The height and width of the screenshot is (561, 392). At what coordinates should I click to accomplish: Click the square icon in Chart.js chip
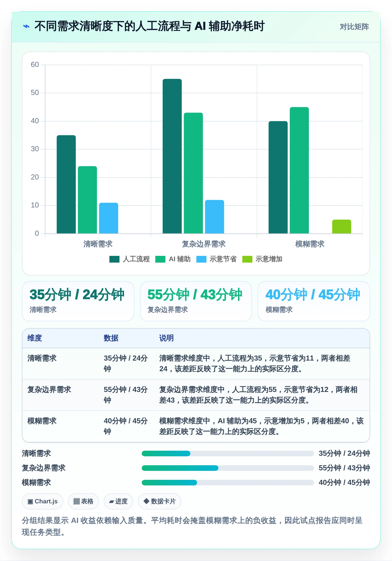tap(30, 502)
